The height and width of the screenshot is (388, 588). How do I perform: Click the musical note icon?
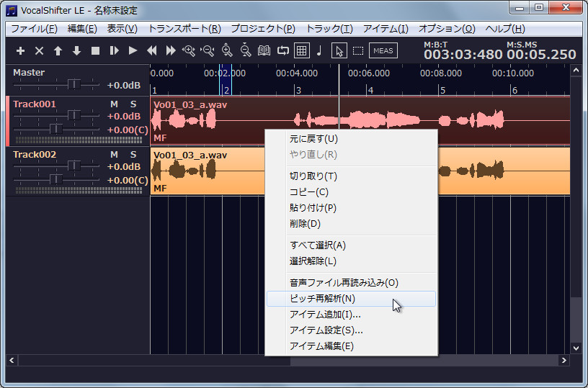tap(319, 50)
